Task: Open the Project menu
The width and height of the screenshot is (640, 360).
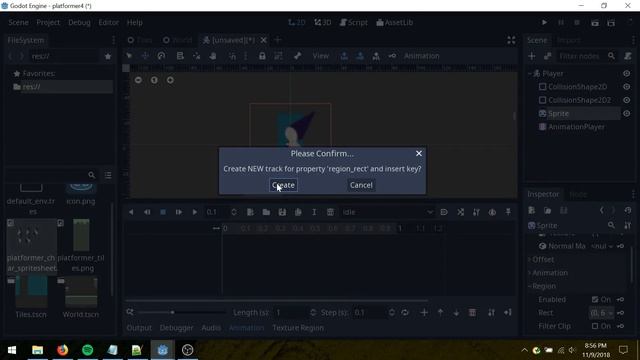Action: click(48, 22)
